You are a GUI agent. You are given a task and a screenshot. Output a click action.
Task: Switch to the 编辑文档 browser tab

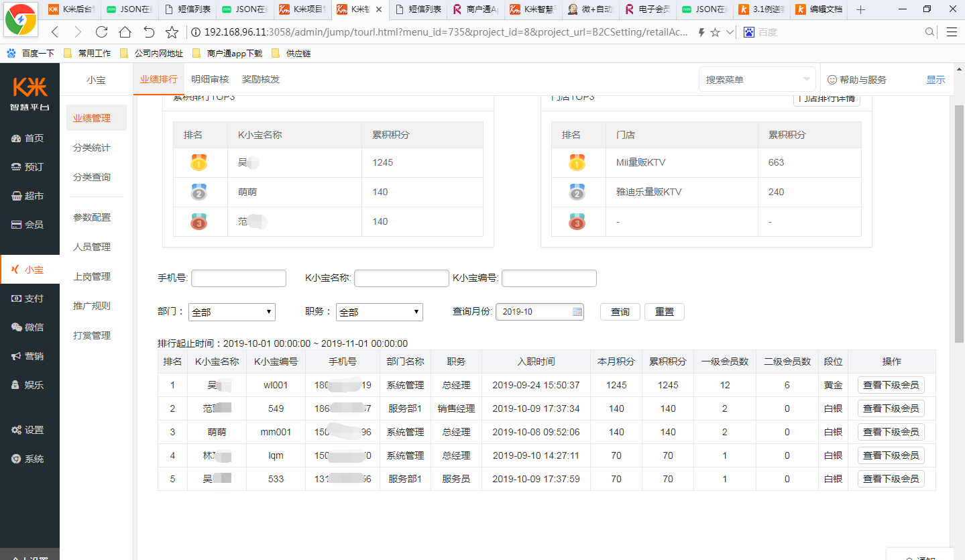coord(817,9)
